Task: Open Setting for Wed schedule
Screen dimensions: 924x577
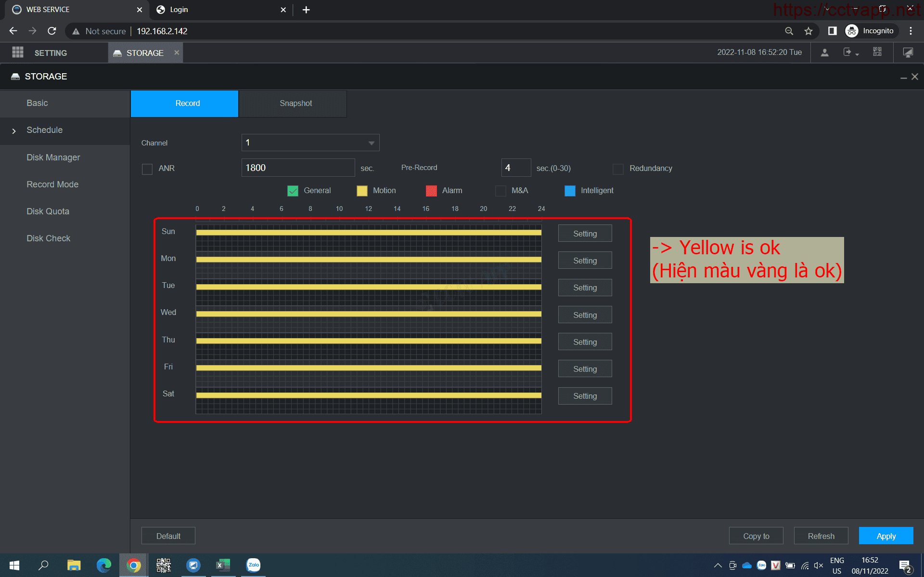Action: [x=585, y=315]
